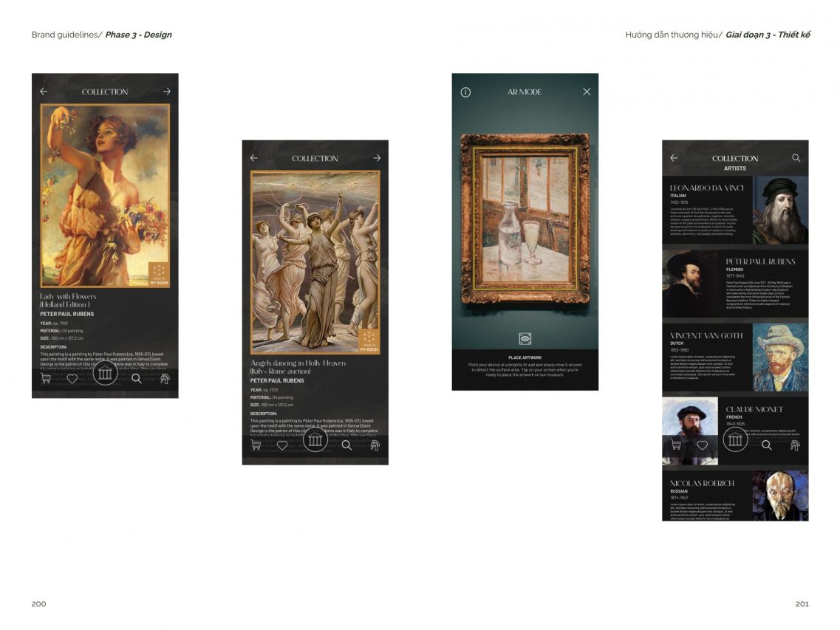This screenshot has height=630, width=840.
Task: Tap the Angels dancing in Holly Heaven title
Action: tap(298, 366)
